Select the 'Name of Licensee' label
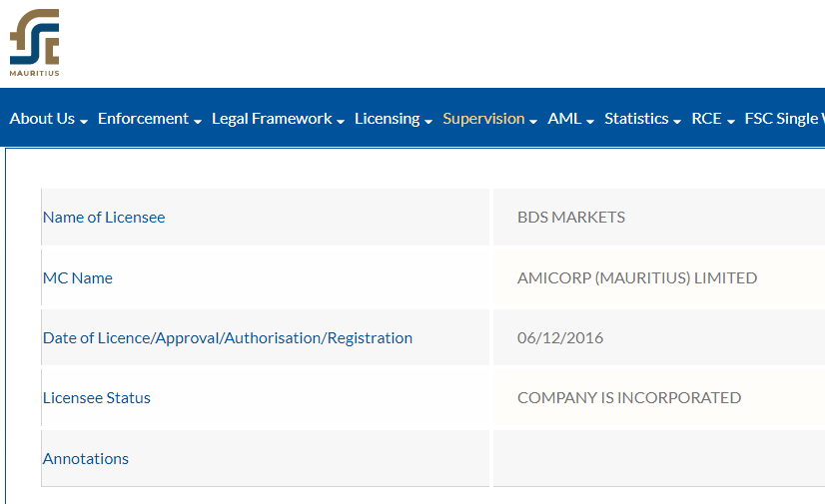This screenshot has width=825, height=504. click(x=104, y=217)
